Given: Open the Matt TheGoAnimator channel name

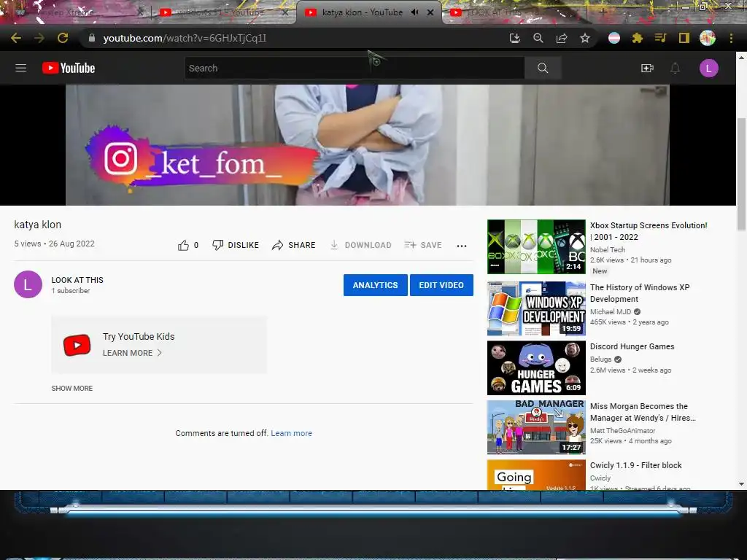Looking at the screenshot, I should tap(623, 430).
